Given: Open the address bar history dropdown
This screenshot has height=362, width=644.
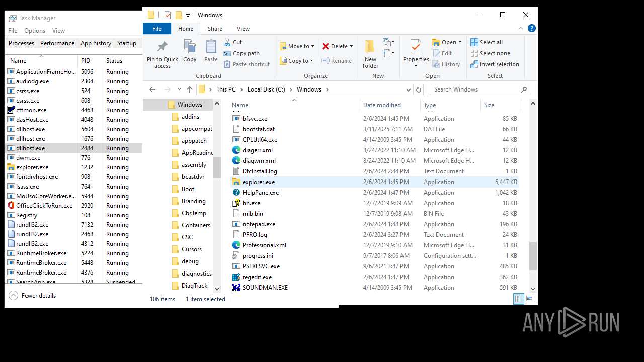Looking at the screenshot, I should pos(408,89).
